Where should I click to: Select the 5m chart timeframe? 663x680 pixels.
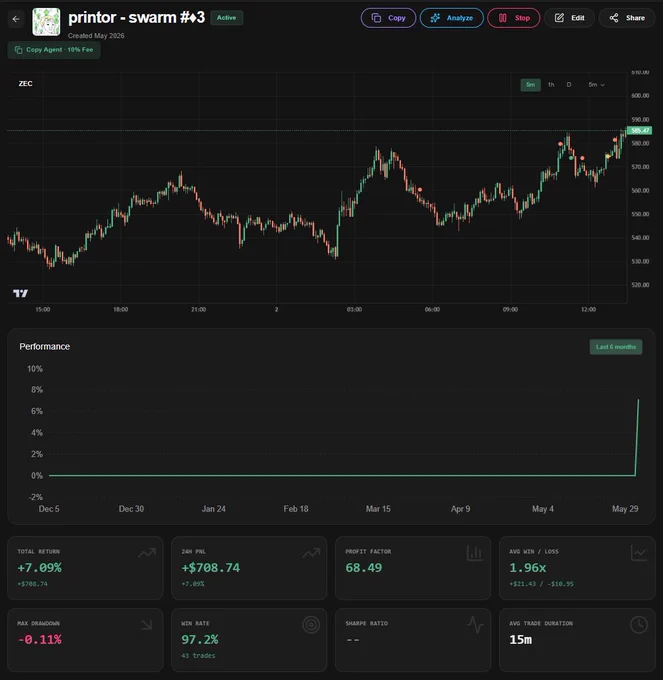pos(530,85)
